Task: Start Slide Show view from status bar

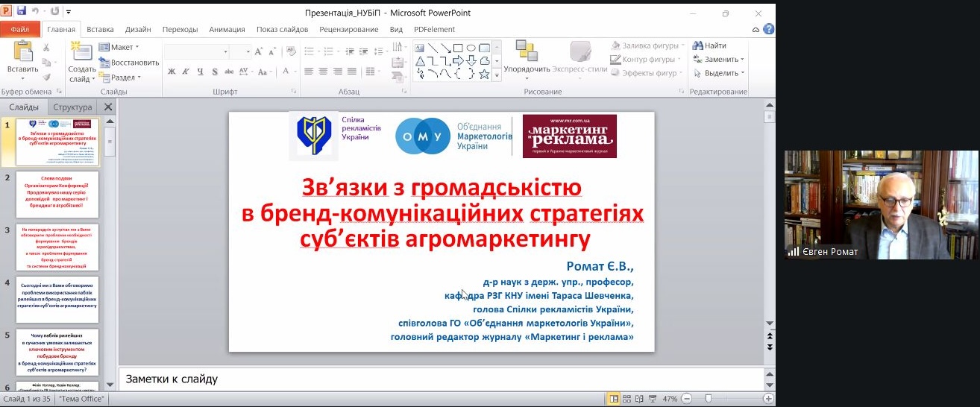Action: (653, 399)
